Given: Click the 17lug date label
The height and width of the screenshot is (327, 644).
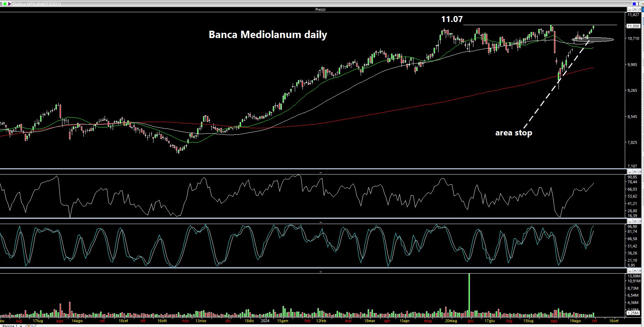Looking at the screenshot, I should [38, 321].
